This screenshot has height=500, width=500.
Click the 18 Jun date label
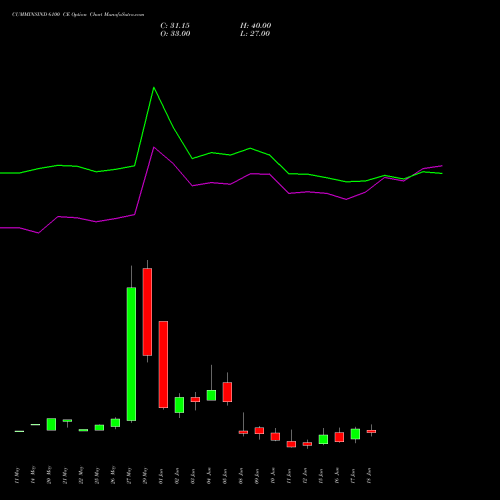click(x=369, y=476)
